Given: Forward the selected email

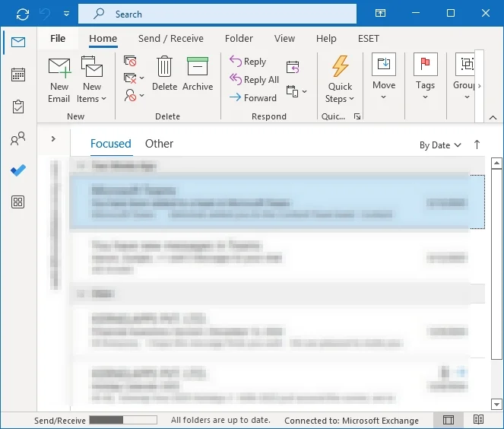Looking at the screenshot, I should point(253,98).
